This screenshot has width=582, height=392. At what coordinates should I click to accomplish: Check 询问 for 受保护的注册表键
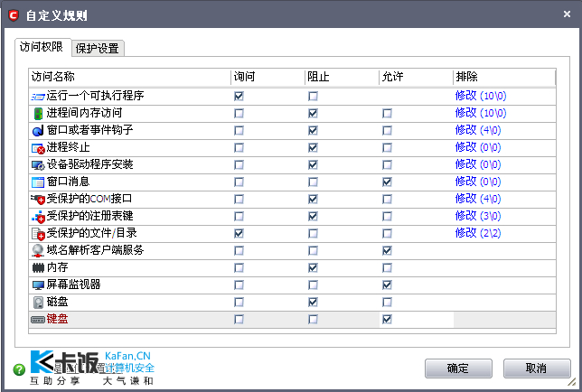239,217
